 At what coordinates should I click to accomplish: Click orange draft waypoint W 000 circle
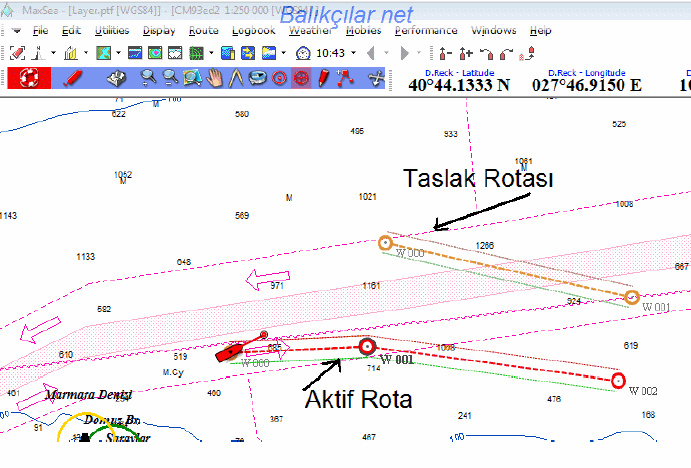pyautogui.click(x=386, y=243)
